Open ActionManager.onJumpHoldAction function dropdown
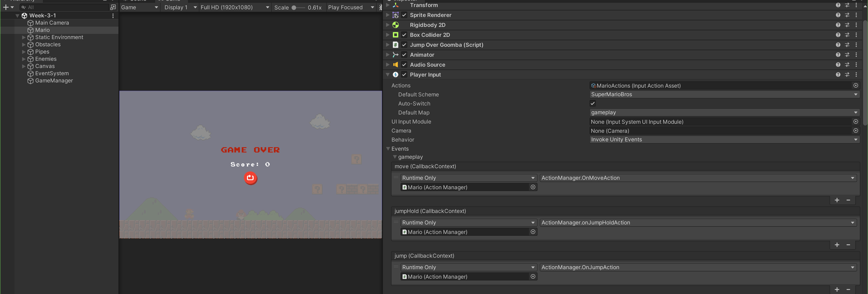Viewport: 868px width, 294px height. pyautogui.click(x=698, y=223)
